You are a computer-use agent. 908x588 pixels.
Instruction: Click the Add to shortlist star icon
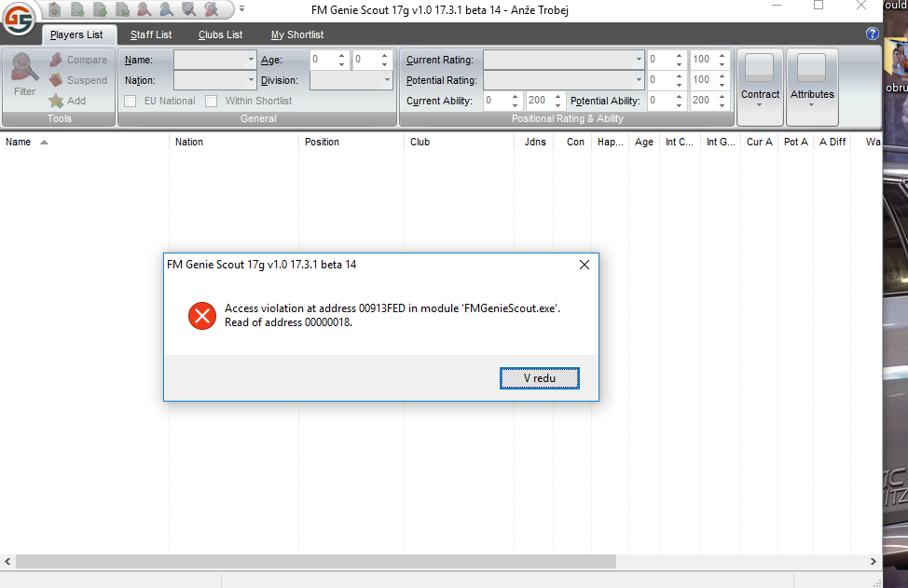56,101
